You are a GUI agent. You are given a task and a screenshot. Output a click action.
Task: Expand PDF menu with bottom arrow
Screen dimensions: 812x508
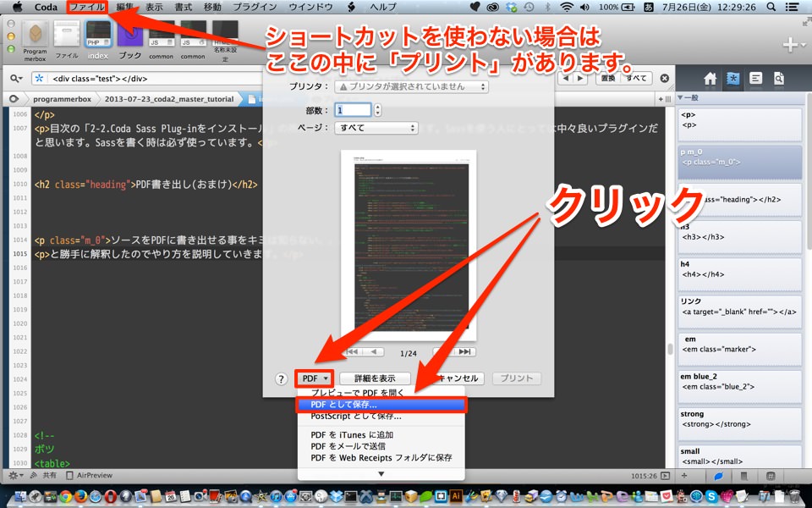click(x=381, y=474)
